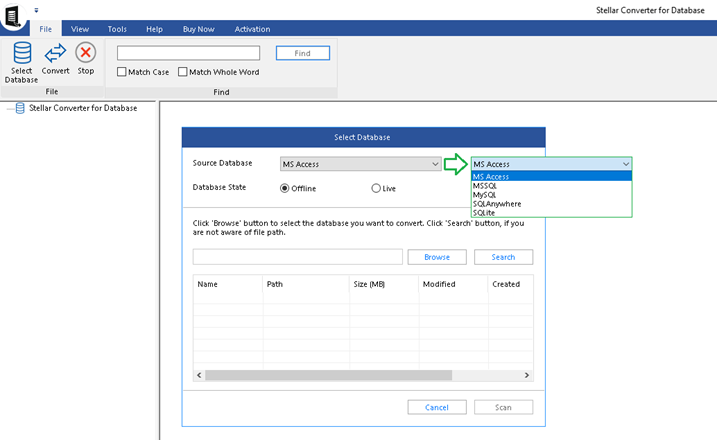Screen dimensions: 717x440
Task: Click the database icon in the tree
Action: click(x=20, y=108)
